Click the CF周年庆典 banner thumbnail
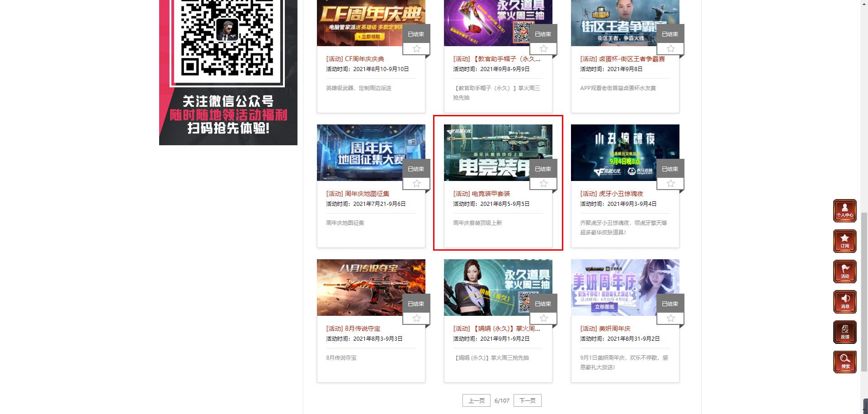This screenshot has width=868, height=414. click(371, 23)
